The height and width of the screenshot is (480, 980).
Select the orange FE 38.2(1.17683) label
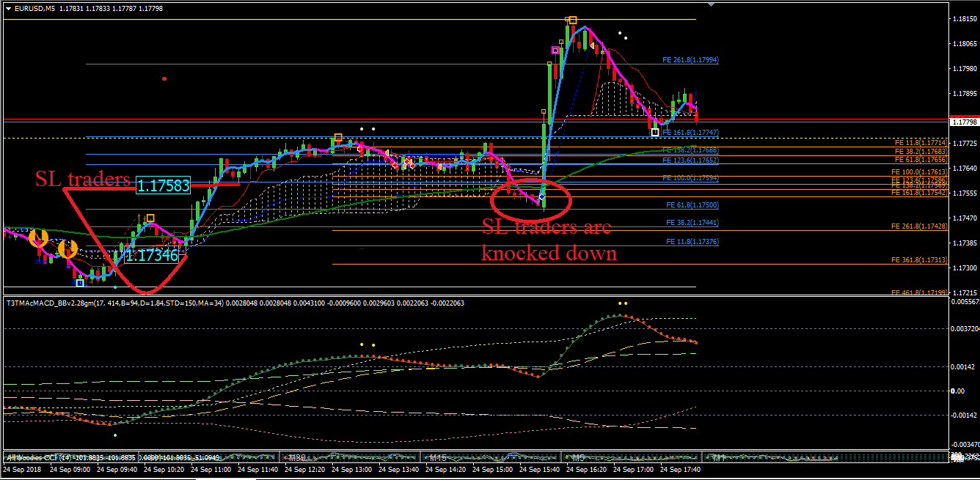[921, 150]
